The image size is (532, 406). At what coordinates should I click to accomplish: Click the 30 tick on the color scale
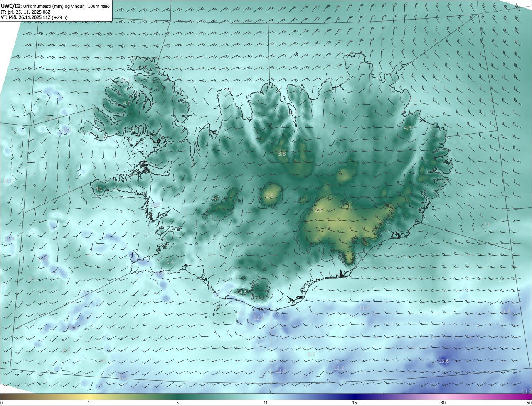tap(443, 403)
